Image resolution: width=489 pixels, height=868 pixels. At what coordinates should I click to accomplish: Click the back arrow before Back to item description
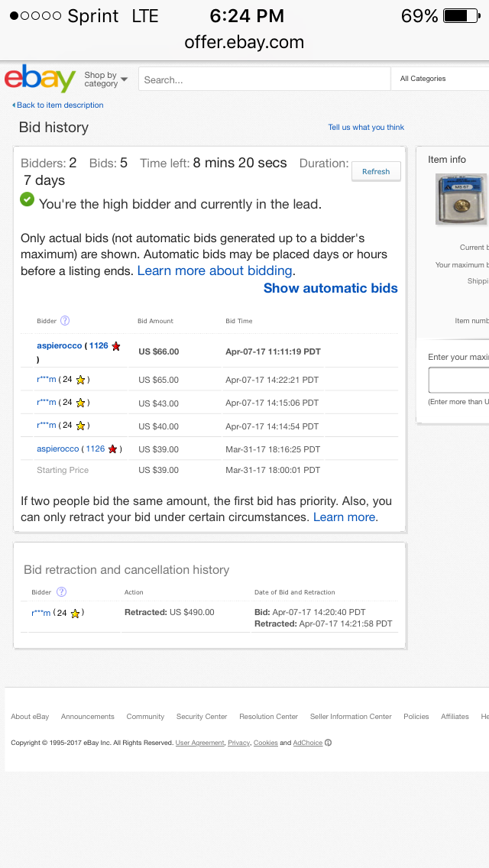pyautogui.click(x=14, y=105)
